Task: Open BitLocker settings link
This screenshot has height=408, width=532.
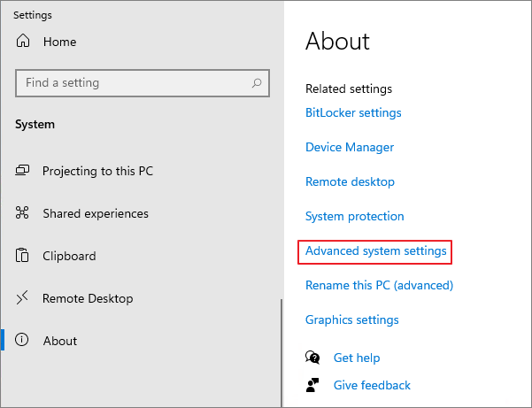Action: (353, 112)
